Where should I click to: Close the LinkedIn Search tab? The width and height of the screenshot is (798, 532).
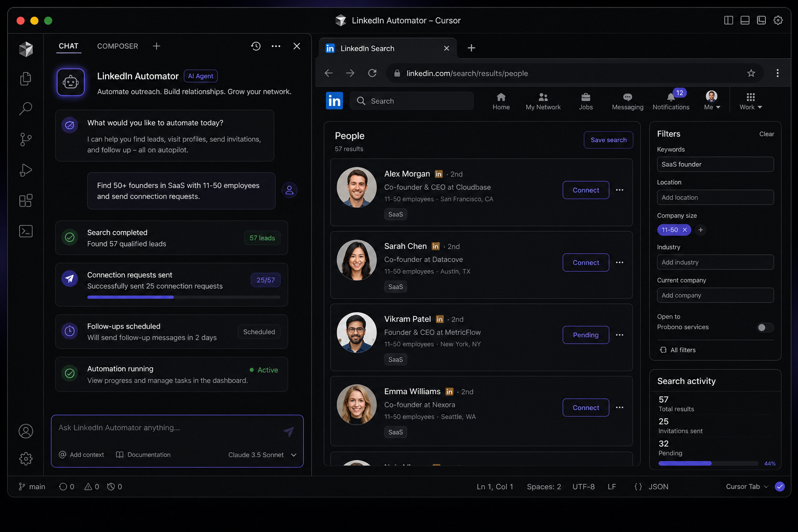[446, 48]
